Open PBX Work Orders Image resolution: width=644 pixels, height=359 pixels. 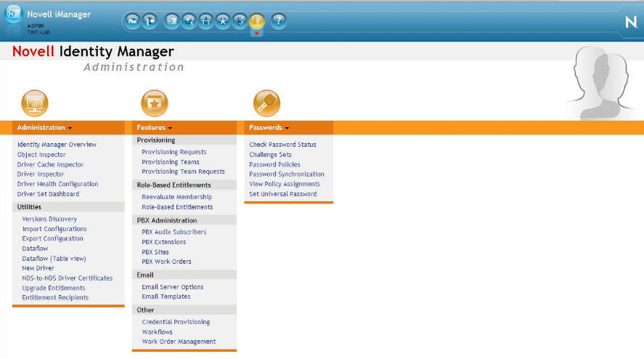pyautogui.click(x=166, y=261)
